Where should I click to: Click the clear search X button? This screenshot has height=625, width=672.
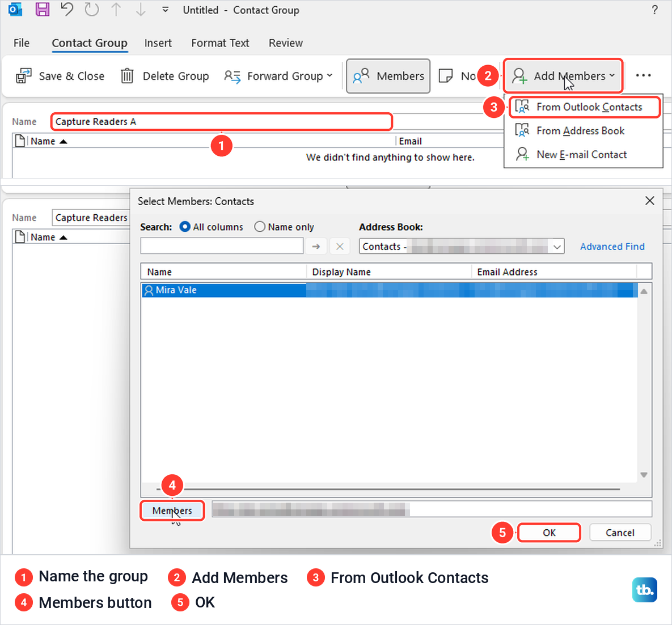[x=340, y=246]
